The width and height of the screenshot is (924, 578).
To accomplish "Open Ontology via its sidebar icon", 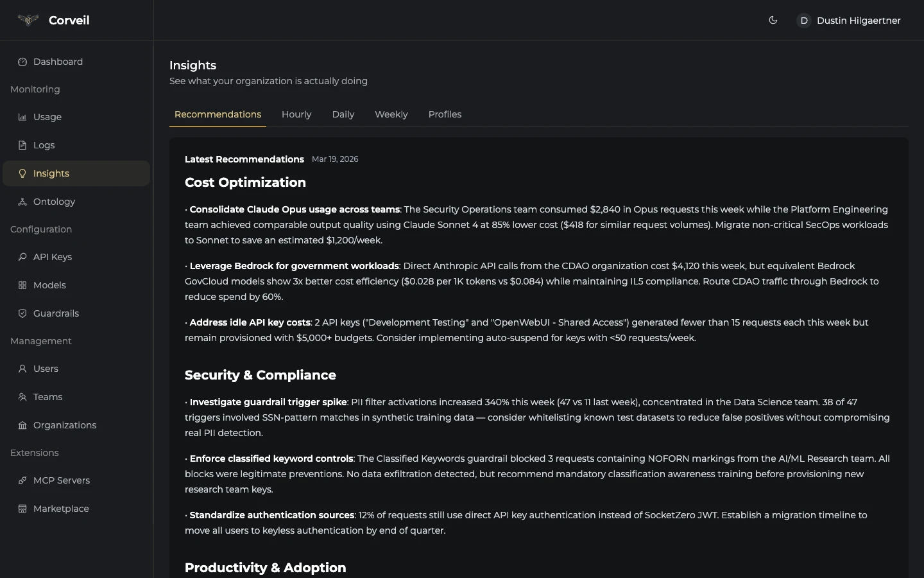I will pos(22,202).
